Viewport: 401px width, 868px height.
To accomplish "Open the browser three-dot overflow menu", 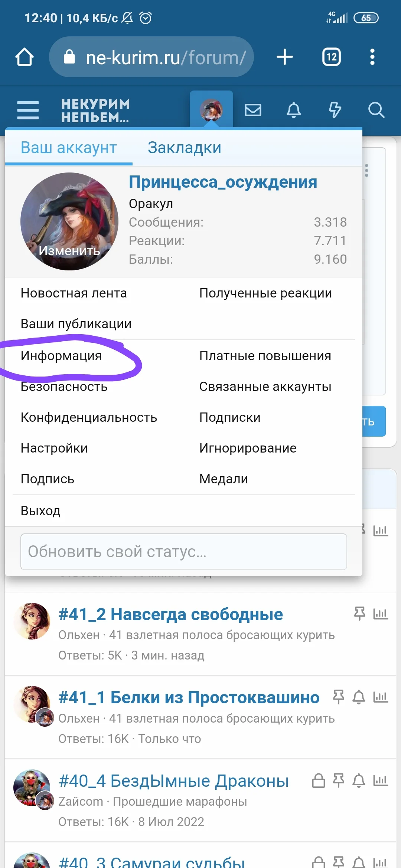I will (372, 57).
